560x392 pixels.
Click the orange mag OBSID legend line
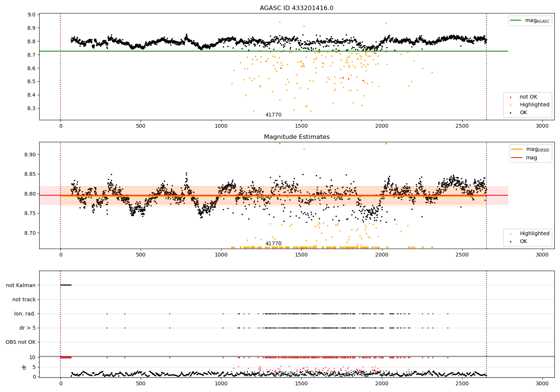517,149
